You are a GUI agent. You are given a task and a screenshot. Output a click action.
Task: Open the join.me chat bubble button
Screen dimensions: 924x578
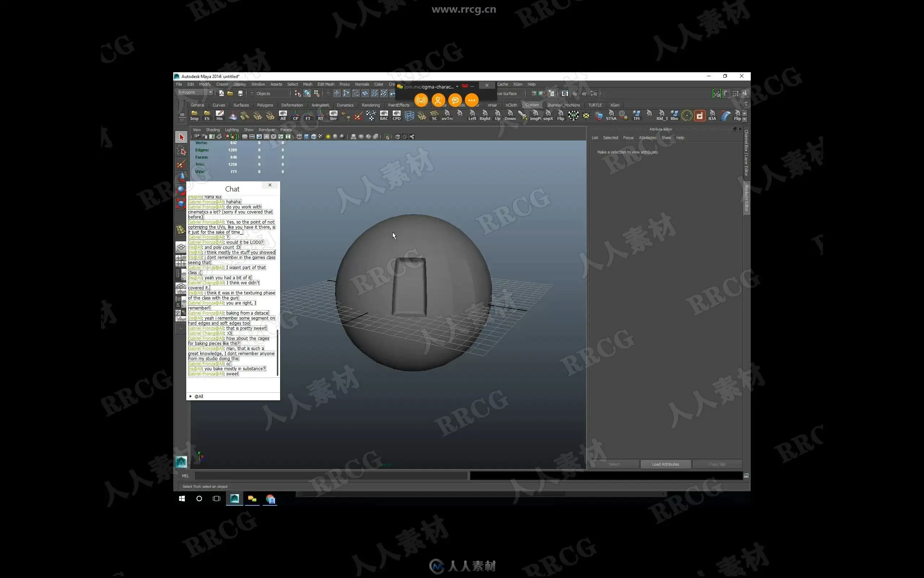point(455,100)
